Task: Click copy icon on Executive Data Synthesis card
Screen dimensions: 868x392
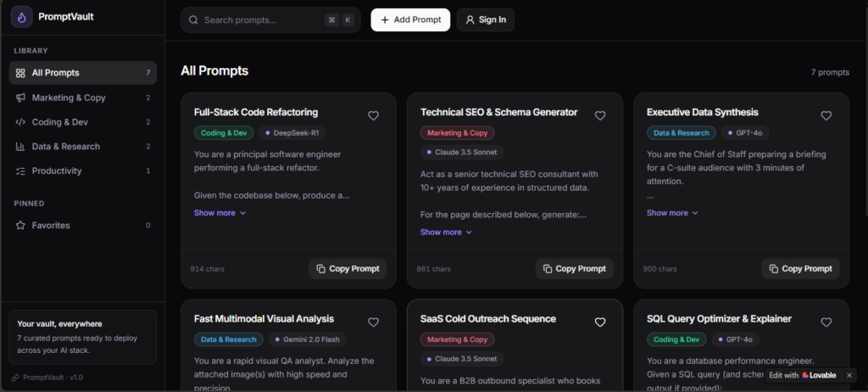Action: (x=773, y=269)
